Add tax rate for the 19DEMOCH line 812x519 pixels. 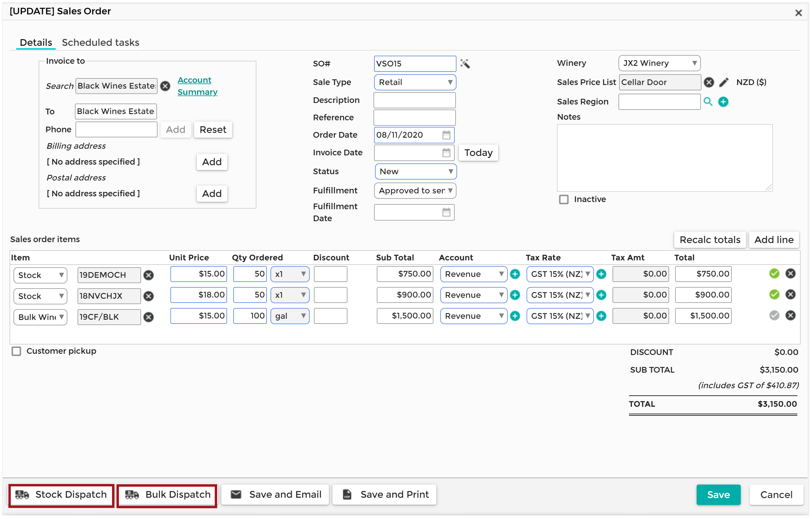(x=601, y=274)
